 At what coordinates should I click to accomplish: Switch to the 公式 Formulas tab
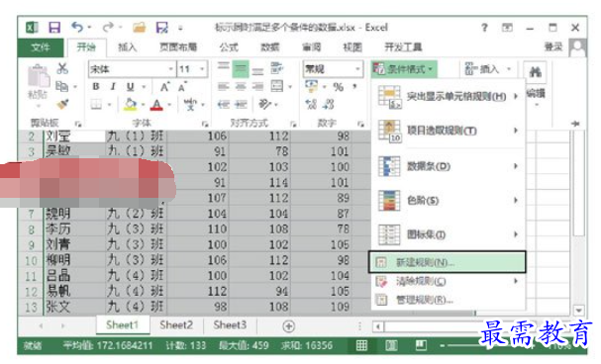click(229, 47)
